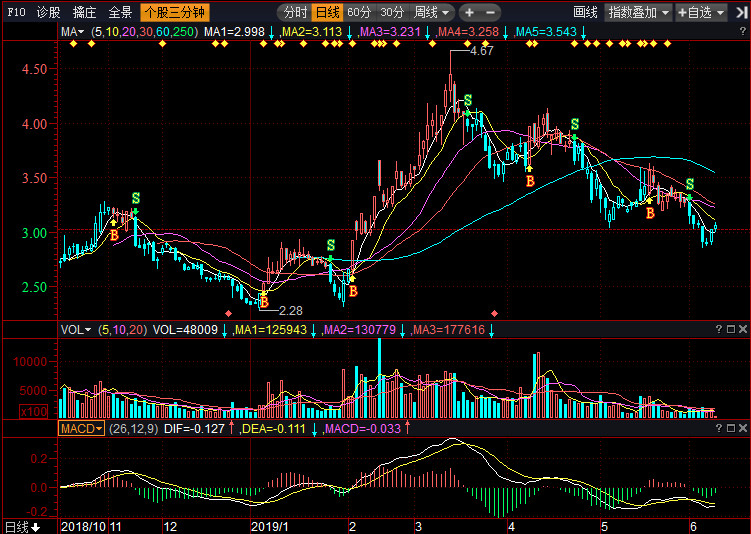Viewport: 751px width, 534px height.
Task: Maximize the VOL panel with square icon
Action: click(730, 329)
